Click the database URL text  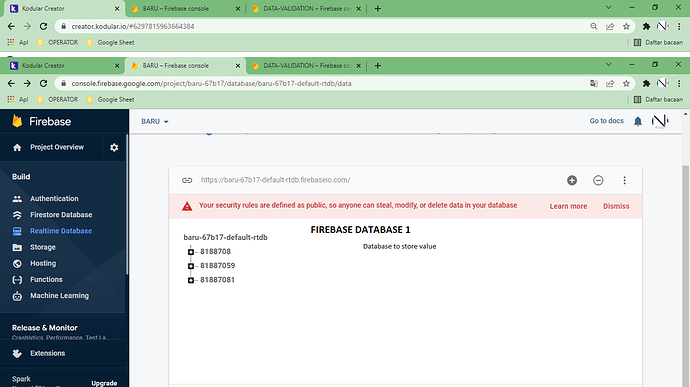[x=275, y=180]
